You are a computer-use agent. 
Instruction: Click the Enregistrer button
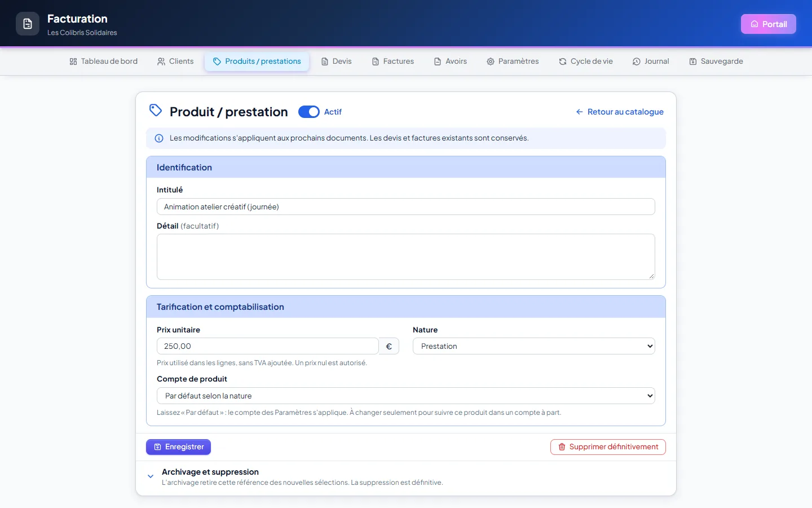178,447
